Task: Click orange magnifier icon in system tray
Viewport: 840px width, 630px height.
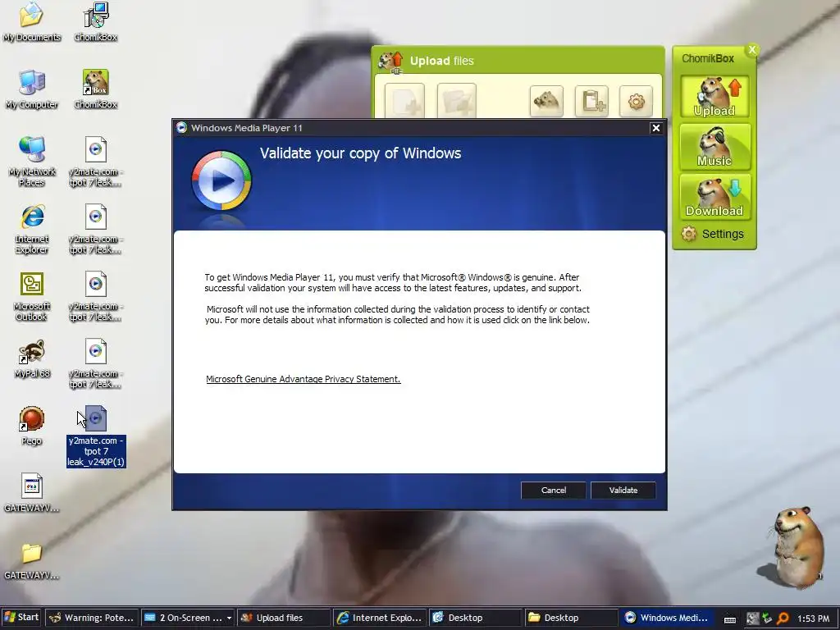Action: pos(783,619)
